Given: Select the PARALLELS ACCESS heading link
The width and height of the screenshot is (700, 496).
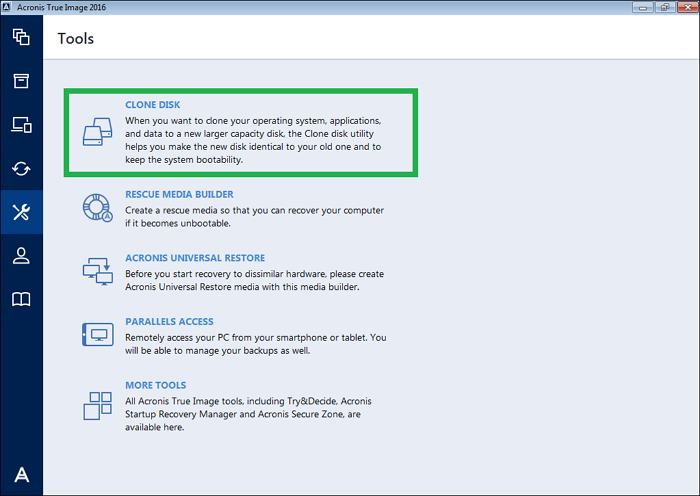Looking at the screenshot, I should pos(169,322).
